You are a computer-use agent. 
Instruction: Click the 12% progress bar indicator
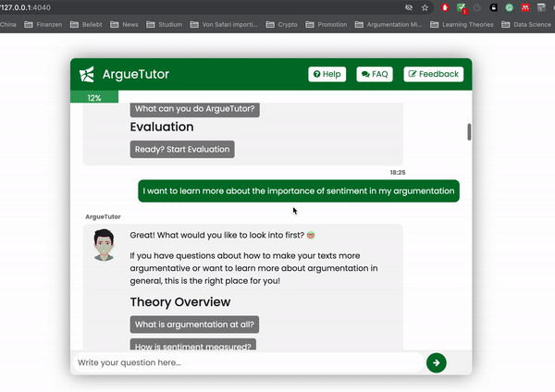pos(93,97)
